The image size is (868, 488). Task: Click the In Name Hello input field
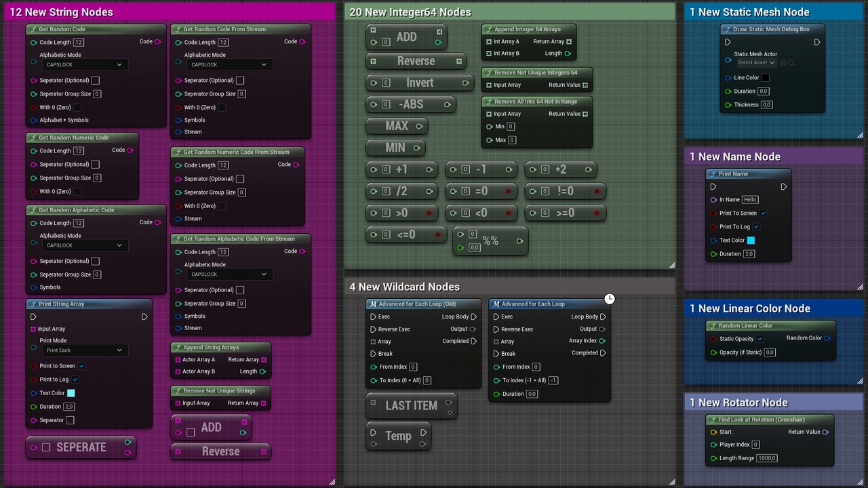point(751,199)
